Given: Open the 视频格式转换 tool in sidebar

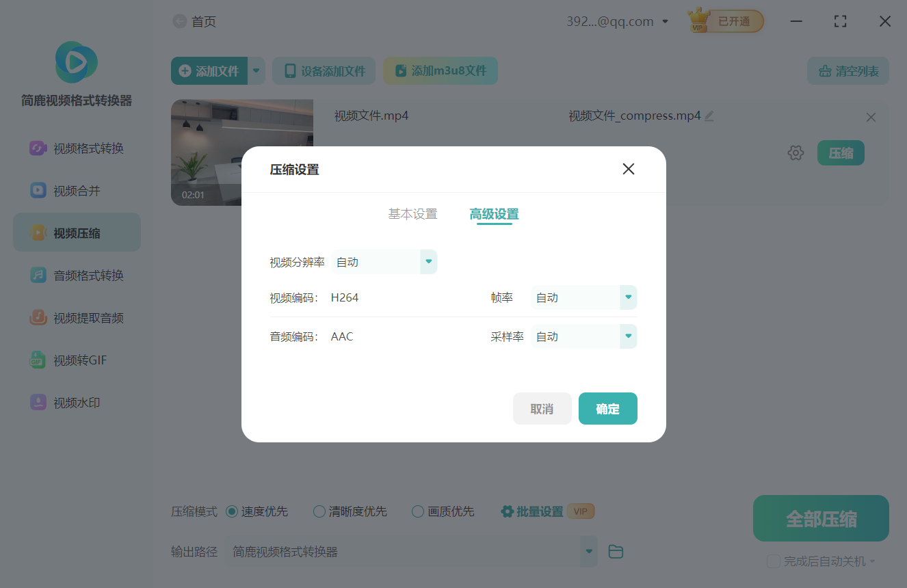Looking at the screenshot, I should [77, 148].
